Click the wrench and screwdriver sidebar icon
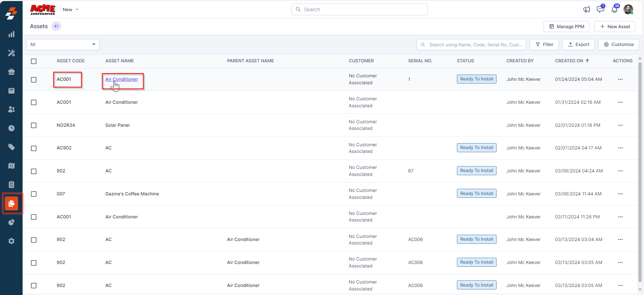 click(11, 53)
